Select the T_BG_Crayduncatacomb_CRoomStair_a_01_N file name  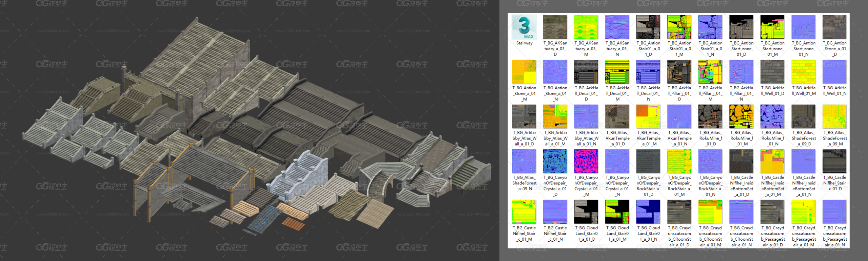[x=742, y=236]
